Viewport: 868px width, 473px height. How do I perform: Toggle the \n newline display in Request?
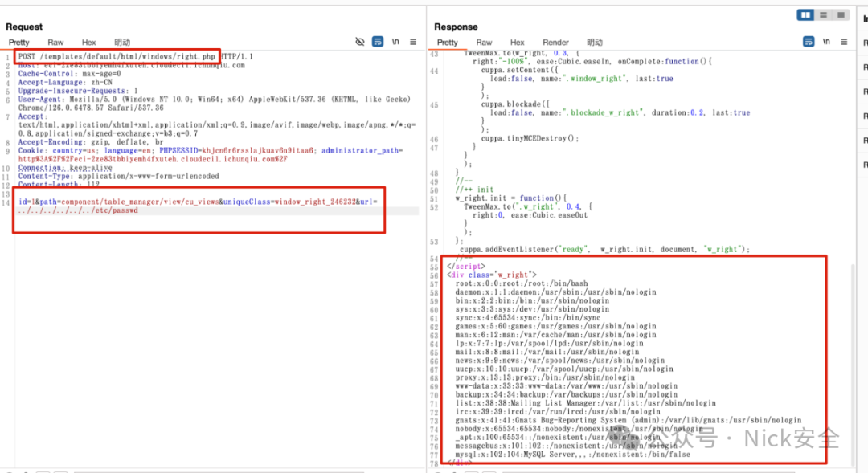pyautogui.click(x=395, y=42)
